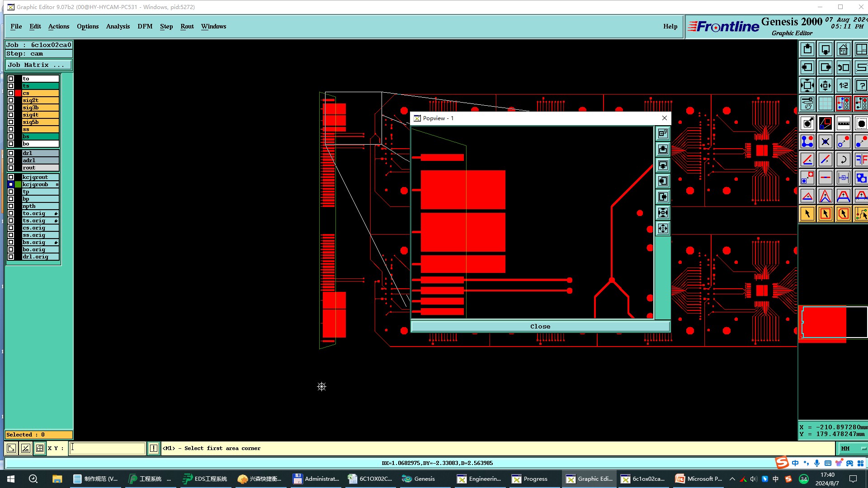Click the 1:2 zoom scale icon

coord(843,85)
